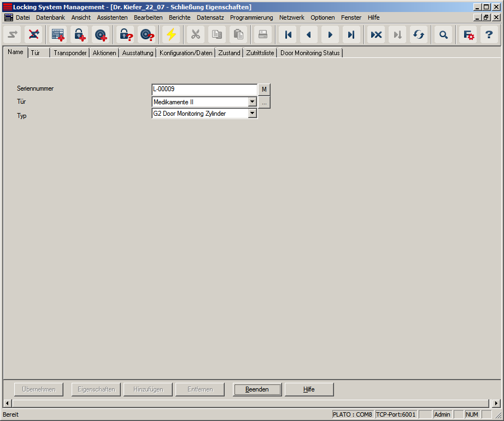The image size is (504, 421).
Task: Click the refresh arrows toolbar icon
Action: coord(419,35)
